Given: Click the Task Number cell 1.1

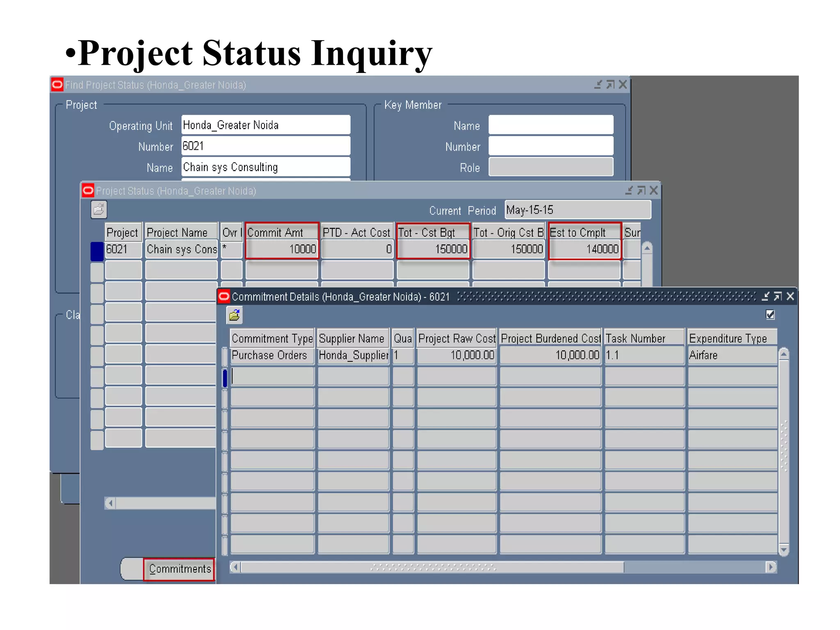Looking at the screenshot, I should tap(644, 355).
